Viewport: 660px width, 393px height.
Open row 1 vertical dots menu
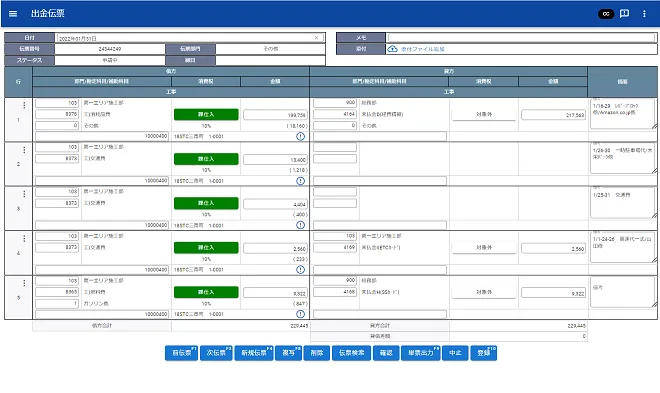tap(24, 105)
